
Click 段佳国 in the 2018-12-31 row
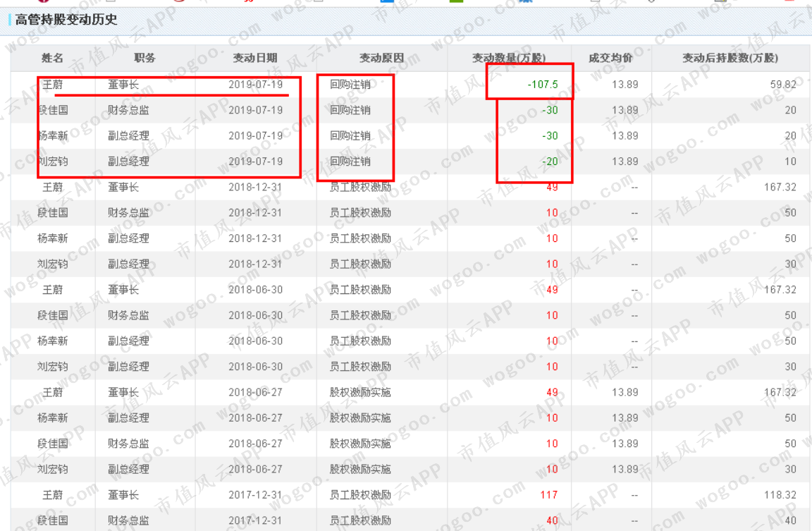[52, 213]
